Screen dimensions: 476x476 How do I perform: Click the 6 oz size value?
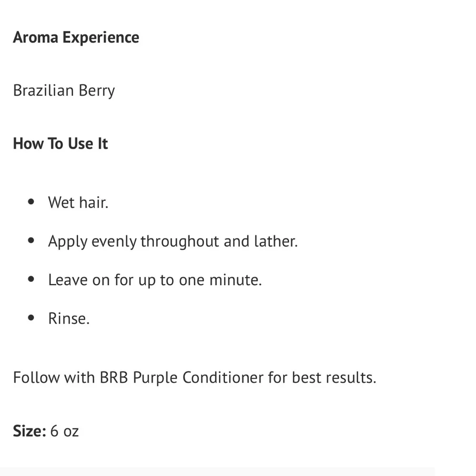click(64, 431)
